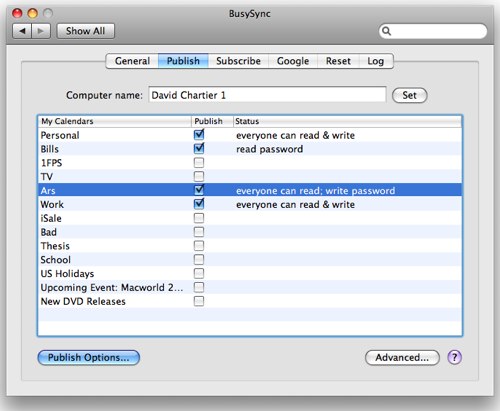Open Publish Options dialog

pyautogui.click(x=88, y=358)
